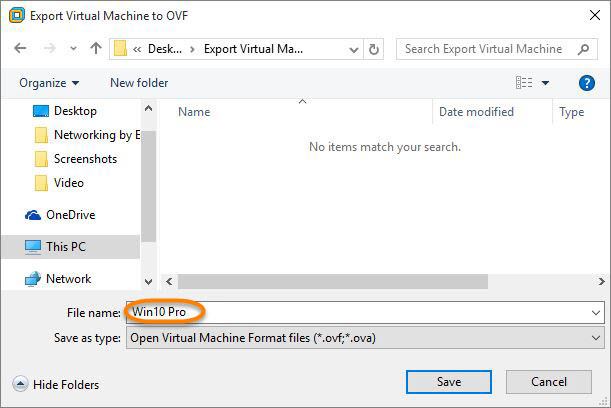Click the view layout icon
This screenshot has height=408, width=611.
[524, 83]
